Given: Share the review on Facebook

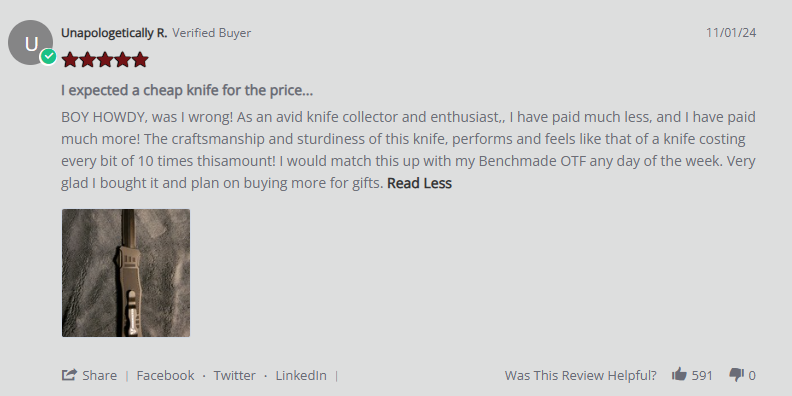Looking at the screenshot, I should click(x=165, y=375).
